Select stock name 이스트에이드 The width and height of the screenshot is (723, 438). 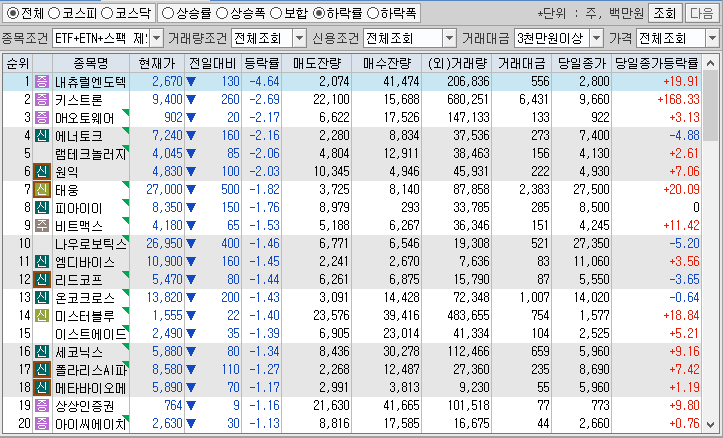pyautogui.click(x=90, y=334)
